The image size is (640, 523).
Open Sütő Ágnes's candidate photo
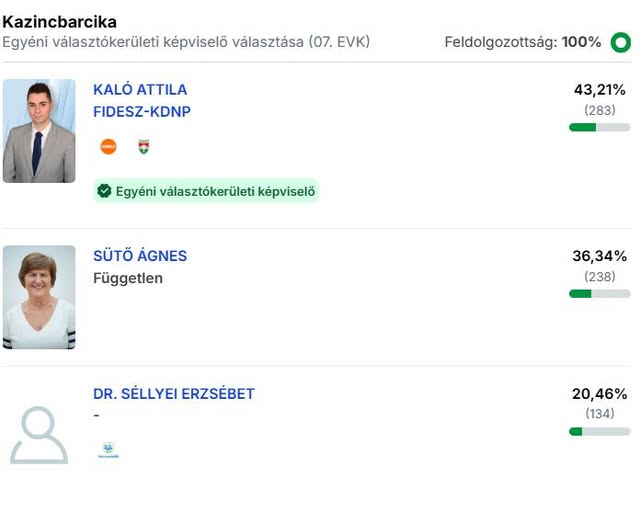click(39, 297)
